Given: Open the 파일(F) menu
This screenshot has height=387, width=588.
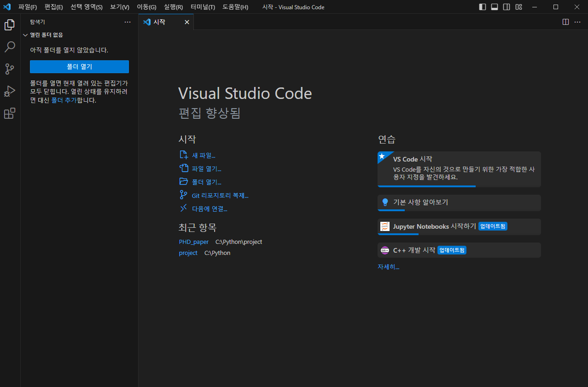Looking at the screenshot, I should click(28, 7).
